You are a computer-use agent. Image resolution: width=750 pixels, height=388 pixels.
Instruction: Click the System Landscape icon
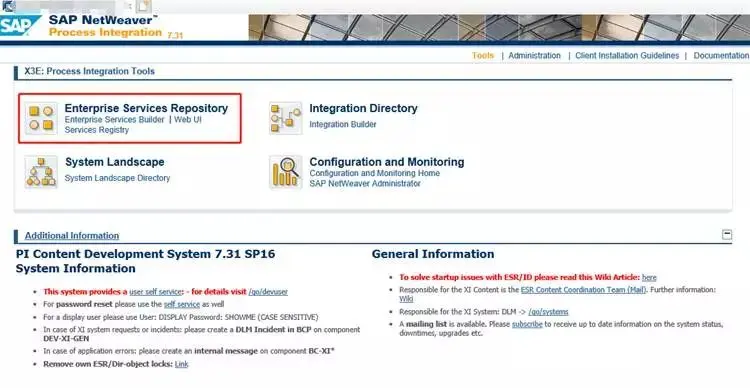pos(41,172)
